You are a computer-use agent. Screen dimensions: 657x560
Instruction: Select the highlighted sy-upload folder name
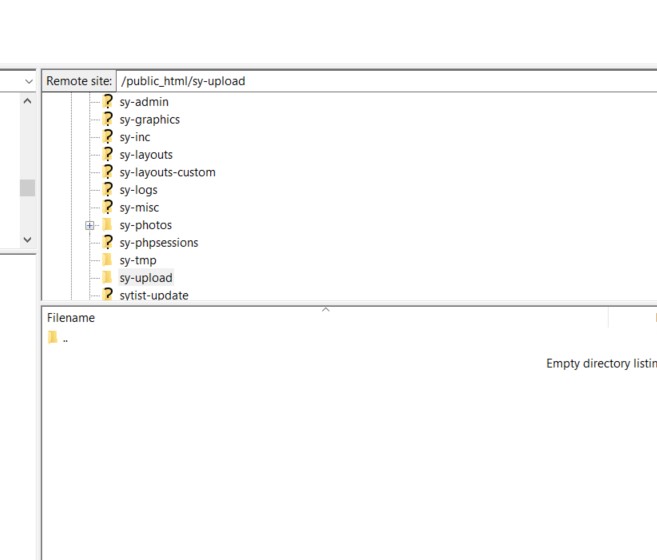pyautogui.click(x=146, y=278)
